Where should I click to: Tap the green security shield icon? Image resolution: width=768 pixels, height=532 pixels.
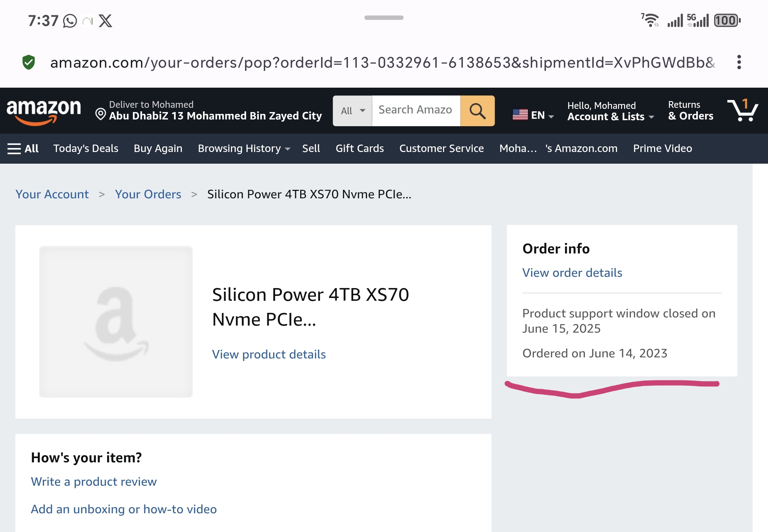click(x=29, y=62)
